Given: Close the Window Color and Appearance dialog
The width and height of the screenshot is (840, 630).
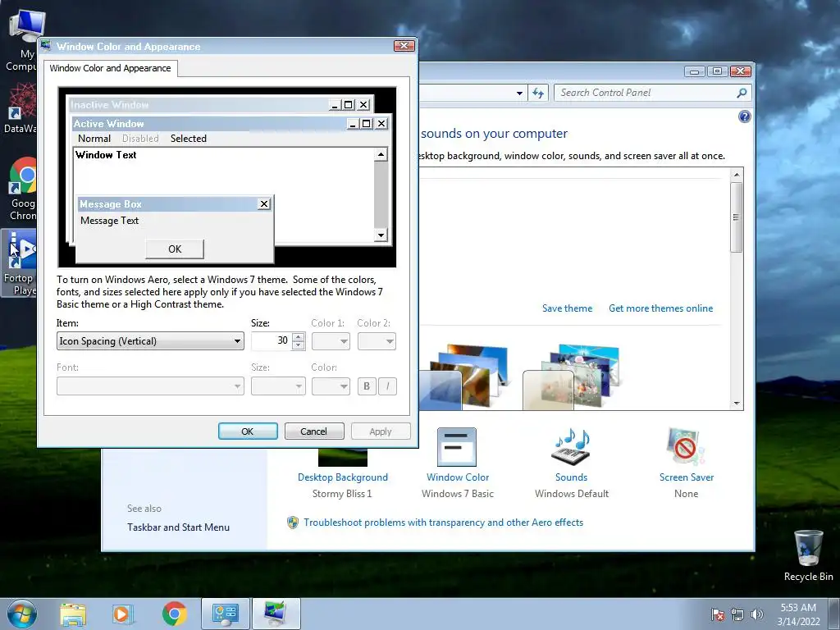Looking at the screenshot, I should (x=404, y=46).
